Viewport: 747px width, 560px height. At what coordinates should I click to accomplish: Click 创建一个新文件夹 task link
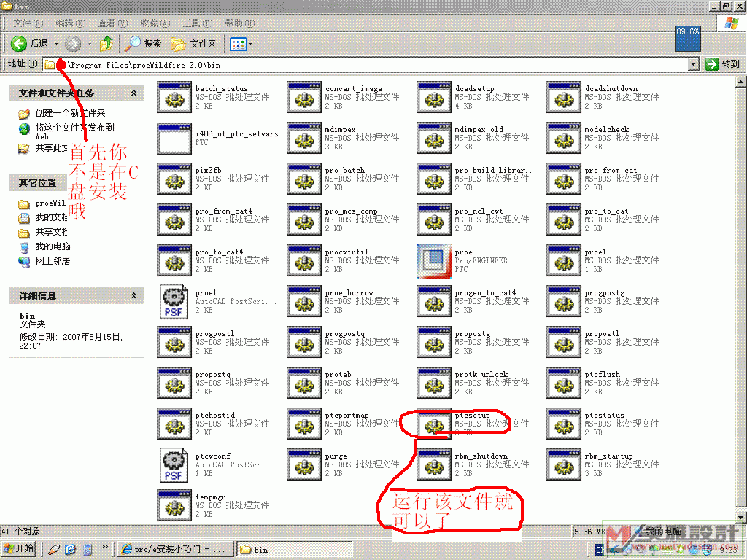coord(70,113)
